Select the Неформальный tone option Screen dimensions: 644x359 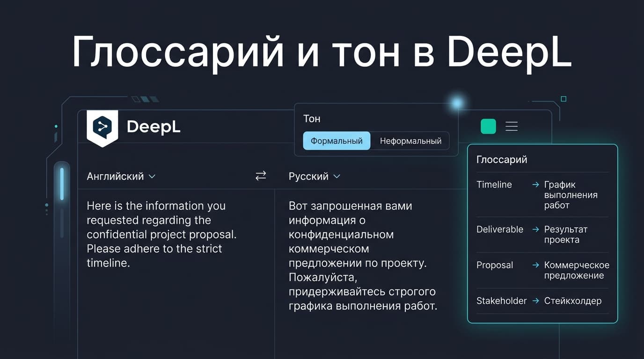[410, 141]
